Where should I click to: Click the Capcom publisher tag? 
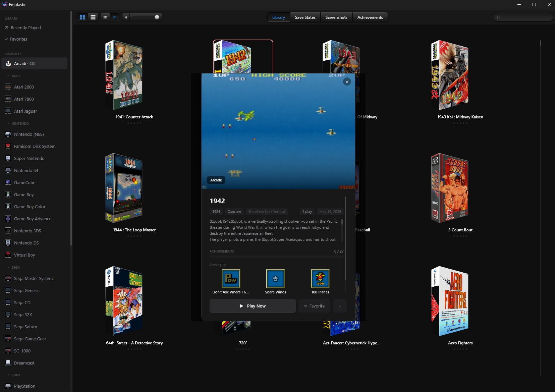[x=234, y=212]
